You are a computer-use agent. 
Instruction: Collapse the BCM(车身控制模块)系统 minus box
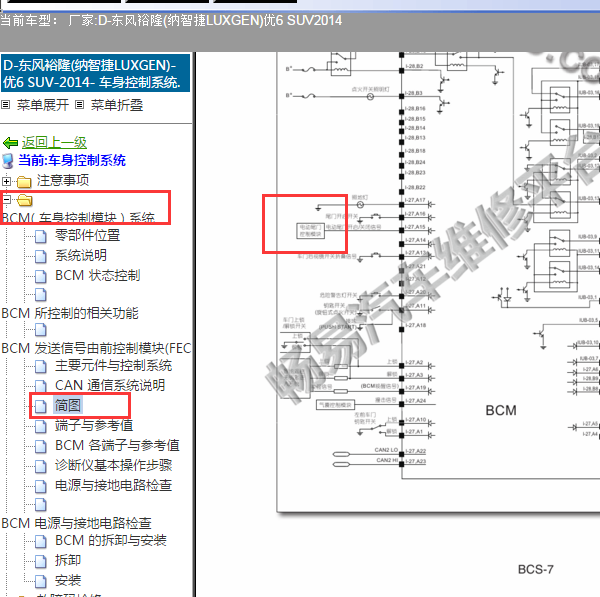[6, 199]
